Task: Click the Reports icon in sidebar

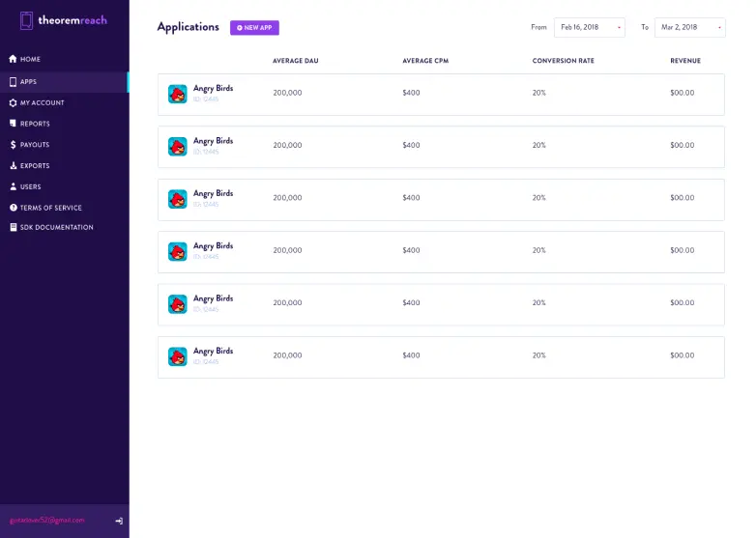Action: point(13,124)
